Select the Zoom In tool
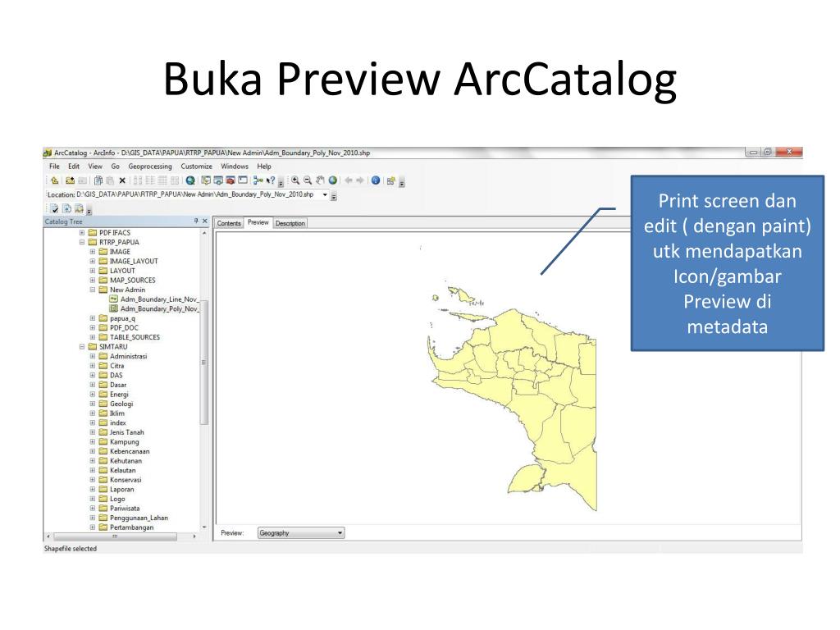The image size is (840, 630). pyautogui.click(x=295, y=180)
